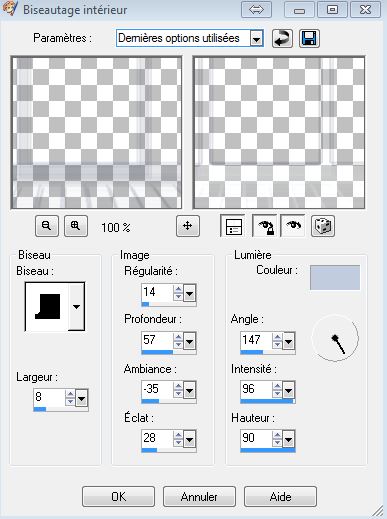This screenshot has width=387, height=519.
Task: Expand the Biseau shape dropdown
Action: point(76,307)
